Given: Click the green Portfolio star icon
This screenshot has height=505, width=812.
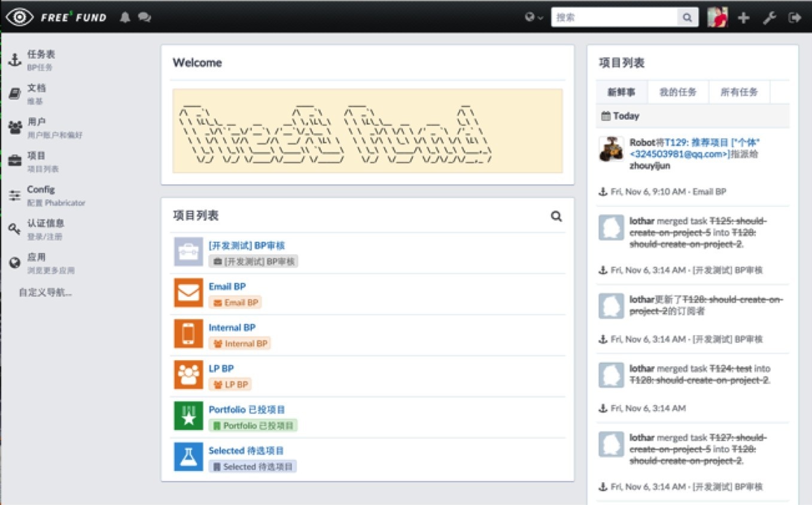Looking at the screenshot, I should click(x=188, y=416).
